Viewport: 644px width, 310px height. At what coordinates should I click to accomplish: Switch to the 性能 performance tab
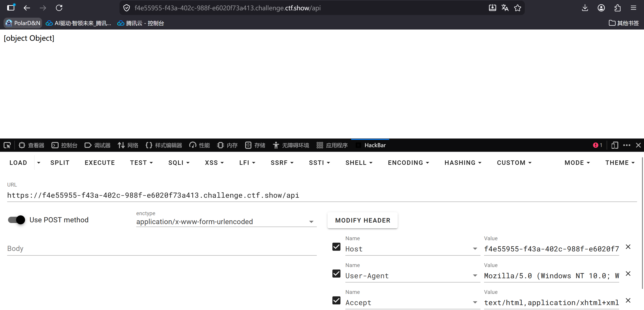coord(200,145)
